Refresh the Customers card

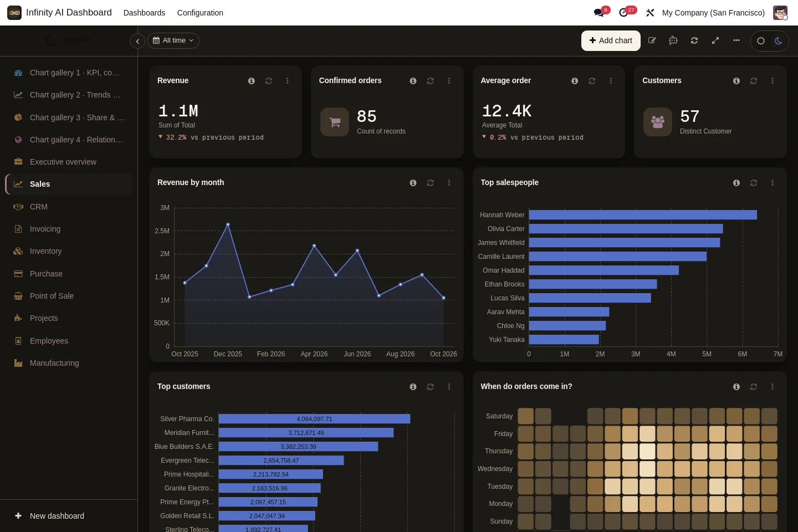tap(754, 81)
